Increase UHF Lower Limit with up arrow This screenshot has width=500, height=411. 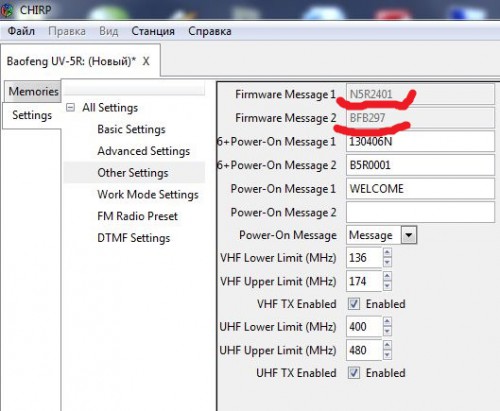(x=387, y=322)
